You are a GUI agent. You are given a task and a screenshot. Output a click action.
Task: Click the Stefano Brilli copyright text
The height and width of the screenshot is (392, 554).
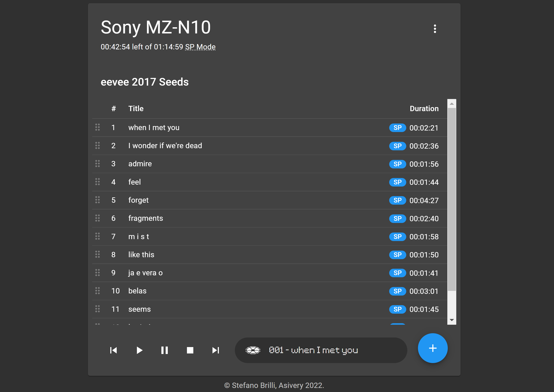[x=274, y=385]
